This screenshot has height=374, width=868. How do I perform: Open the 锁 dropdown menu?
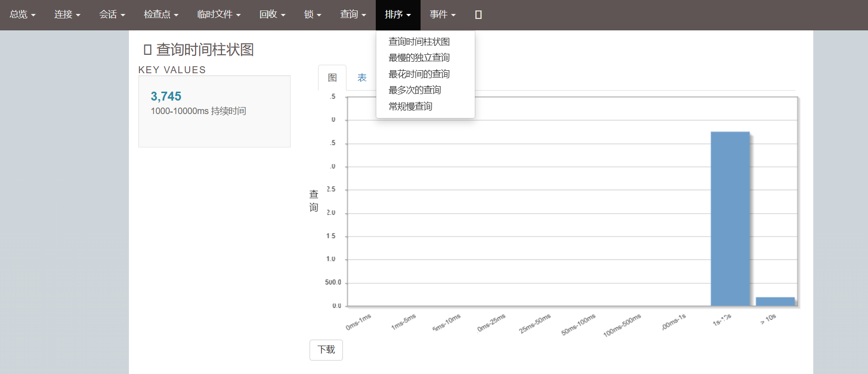(313, 15)
